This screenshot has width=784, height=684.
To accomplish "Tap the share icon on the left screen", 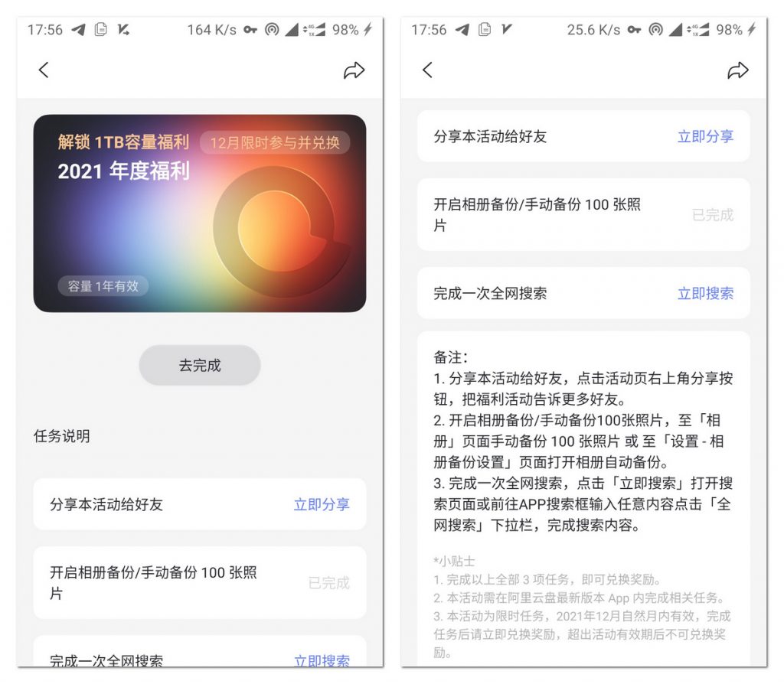I will click(x=354, y=71).
